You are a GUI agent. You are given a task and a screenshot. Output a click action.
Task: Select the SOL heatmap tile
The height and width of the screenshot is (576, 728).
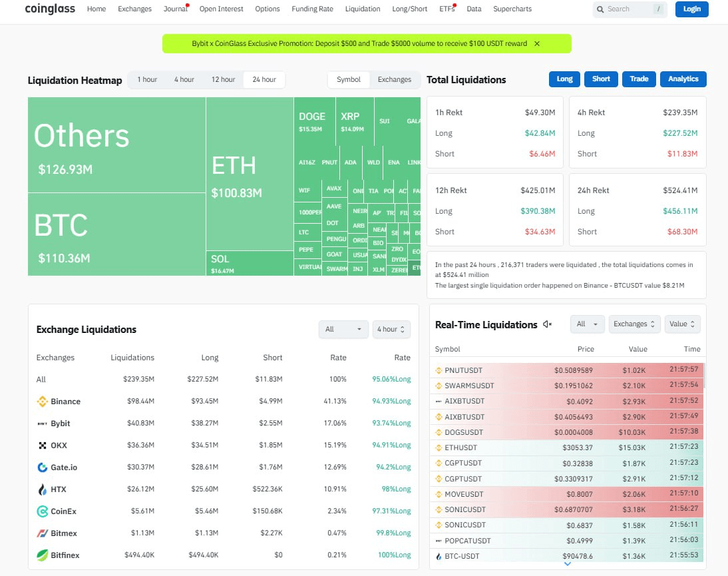tap(250, 264)
